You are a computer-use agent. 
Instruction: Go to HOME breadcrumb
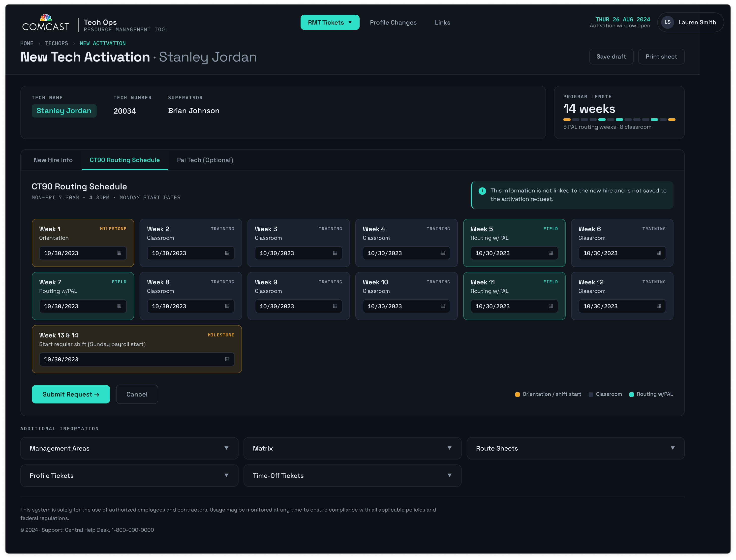click(27, 43)
